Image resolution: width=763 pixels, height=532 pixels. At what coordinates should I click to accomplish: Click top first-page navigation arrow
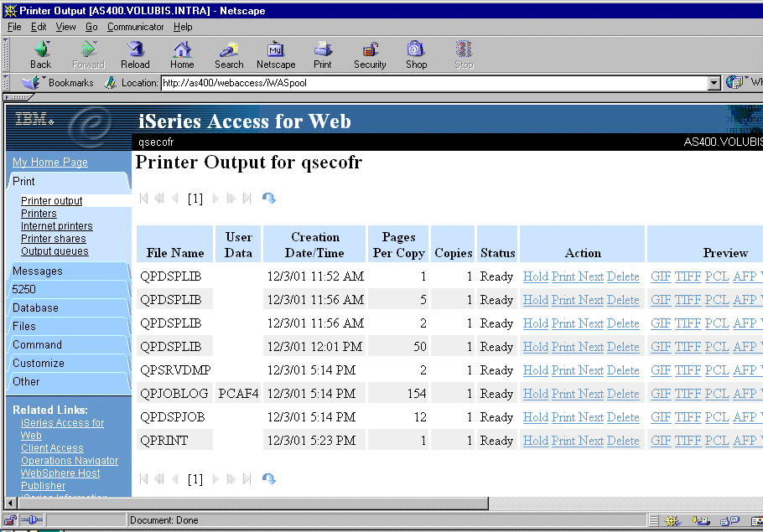click(x=143, y=198)
